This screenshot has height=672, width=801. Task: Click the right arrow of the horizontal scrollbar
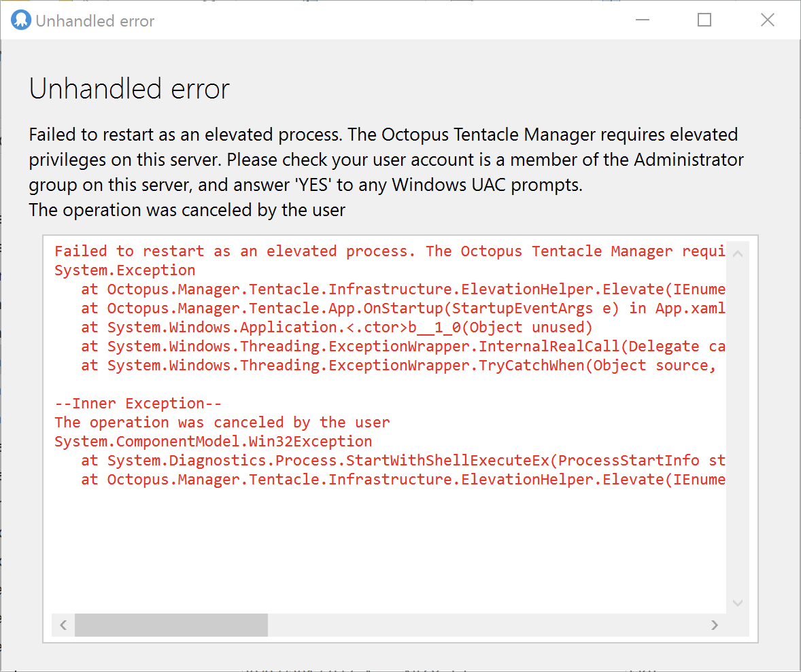715,624
